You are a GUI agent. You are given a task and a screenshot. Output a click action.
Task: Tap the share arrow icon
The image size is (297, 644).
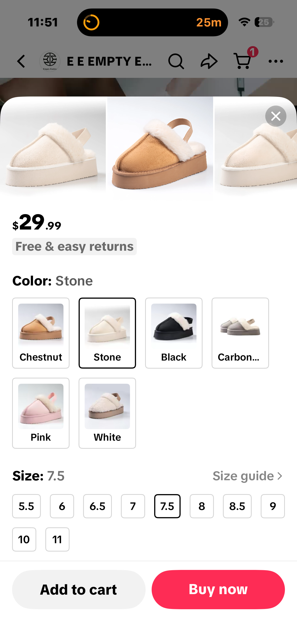[209, 61]
